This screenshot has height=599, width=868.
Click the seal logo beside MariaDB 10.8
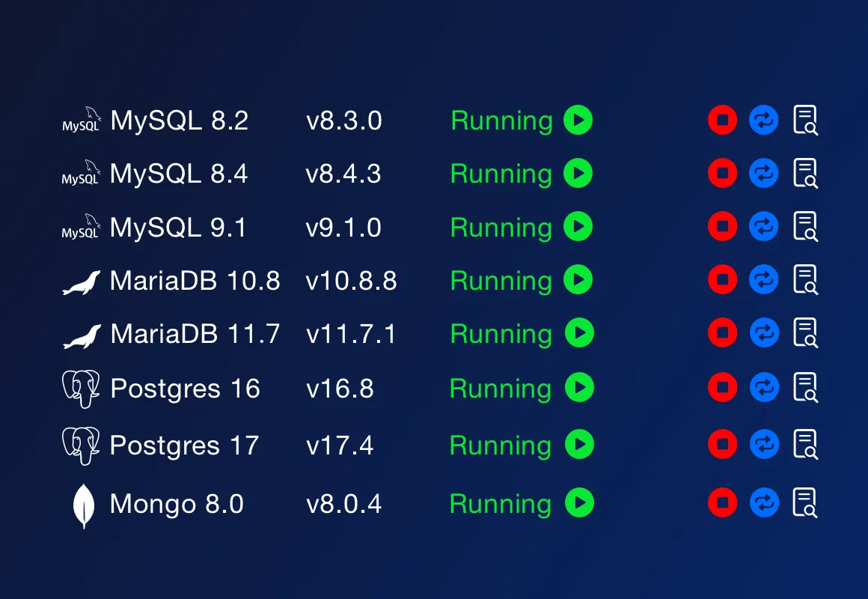click(x=82, y=282)
